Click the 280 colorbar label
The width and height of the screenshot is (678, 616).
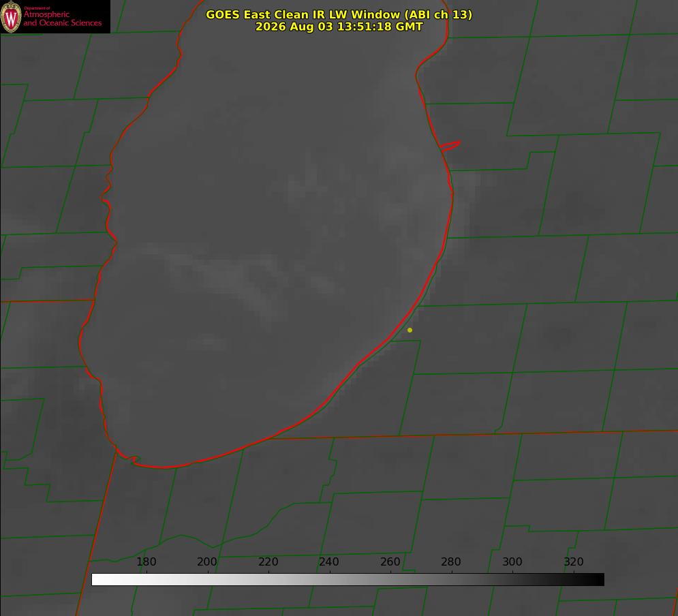451,561
